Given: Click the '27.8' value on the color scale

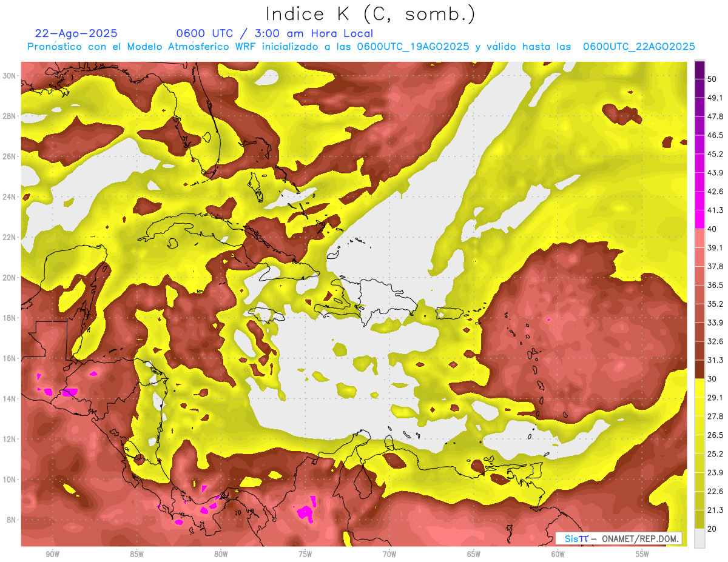Looking at the screenshot, I should (715, 416).
